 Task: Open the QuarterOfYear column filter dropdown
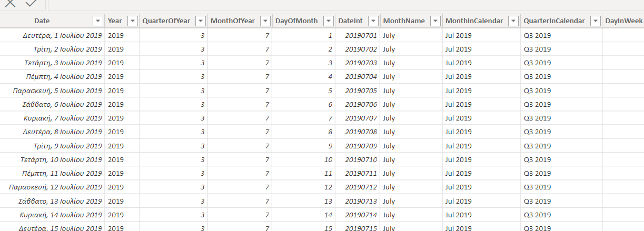200,21
